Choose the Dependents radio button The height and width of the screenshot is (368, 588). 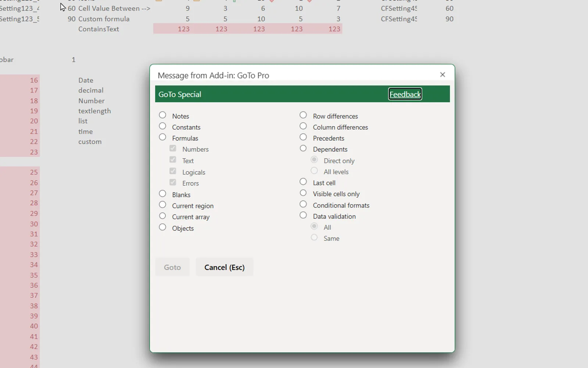pos(303,148)
